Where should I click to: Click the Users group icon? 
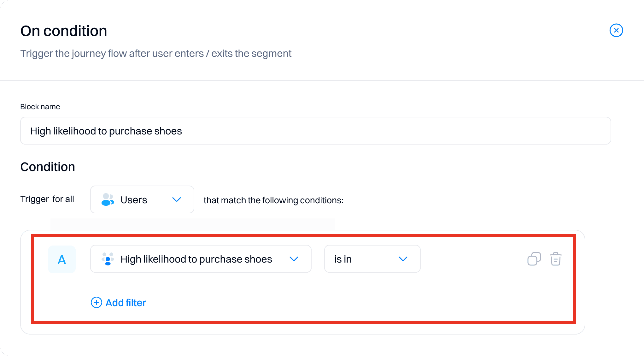108,200
